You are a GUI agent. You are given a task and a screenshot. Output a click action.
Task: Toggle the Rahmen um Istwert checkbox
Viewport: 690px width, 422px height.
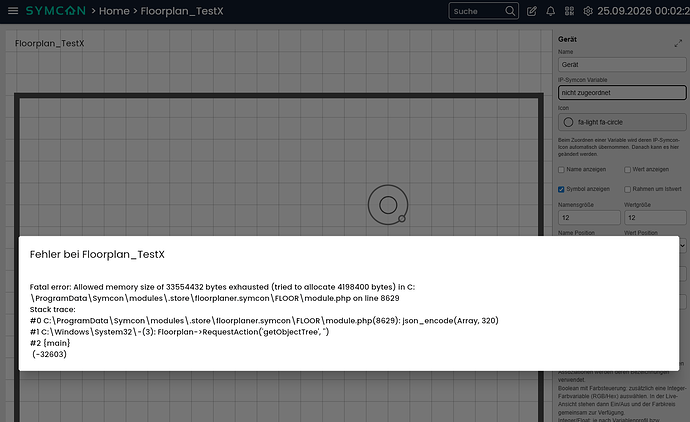[628, 189]
